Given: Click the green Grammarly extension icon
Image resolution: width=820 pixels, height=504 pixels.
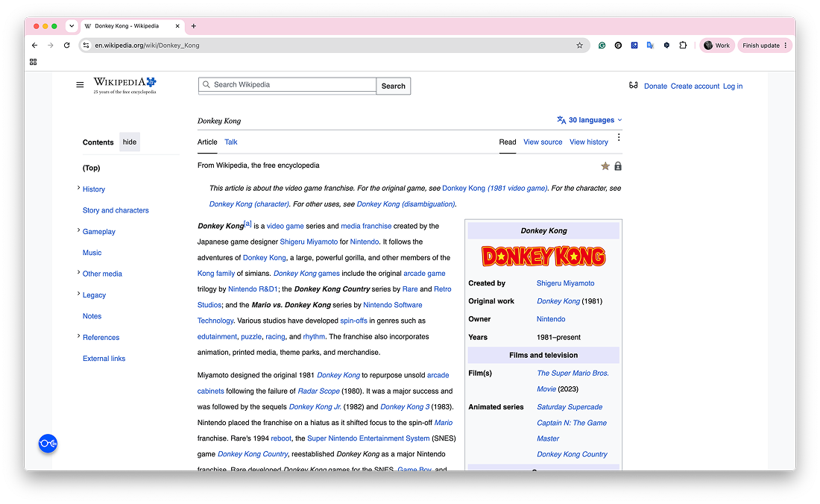Looking at the screenshot, I should (x=602, y=45).
